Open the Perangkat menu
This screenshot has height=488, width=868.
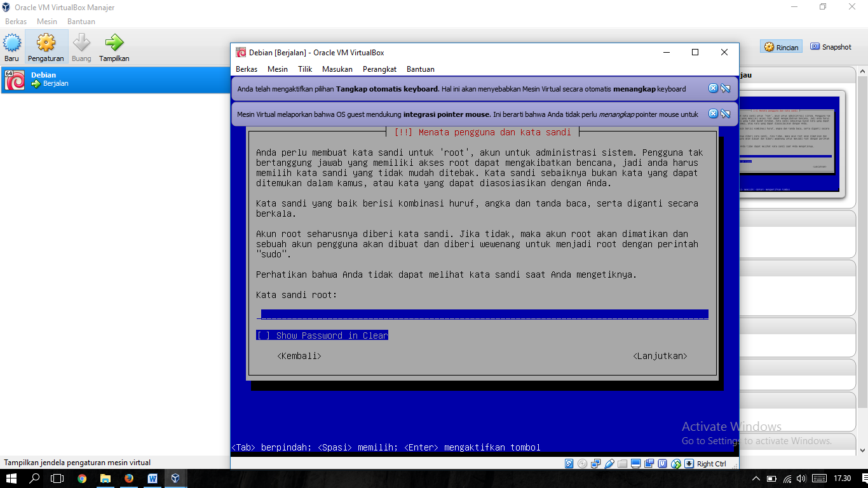coord(379,69)
